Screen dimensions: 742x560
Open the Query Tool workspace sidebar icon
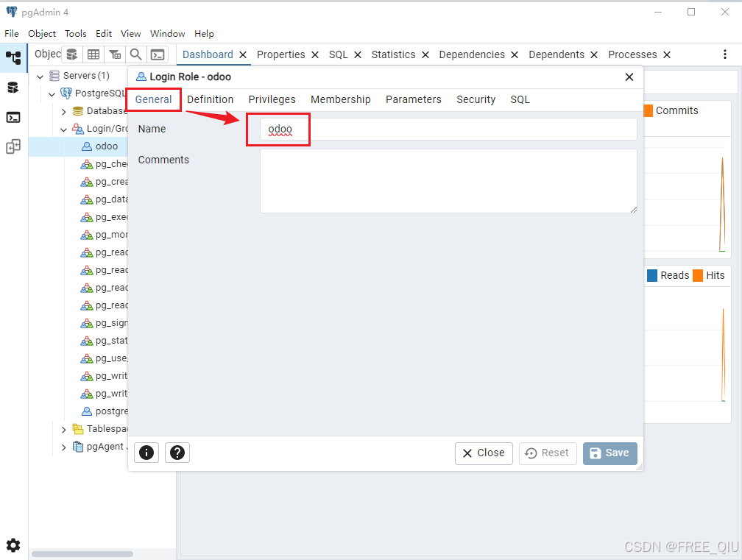pyautogui.click(x=13, y=88)
